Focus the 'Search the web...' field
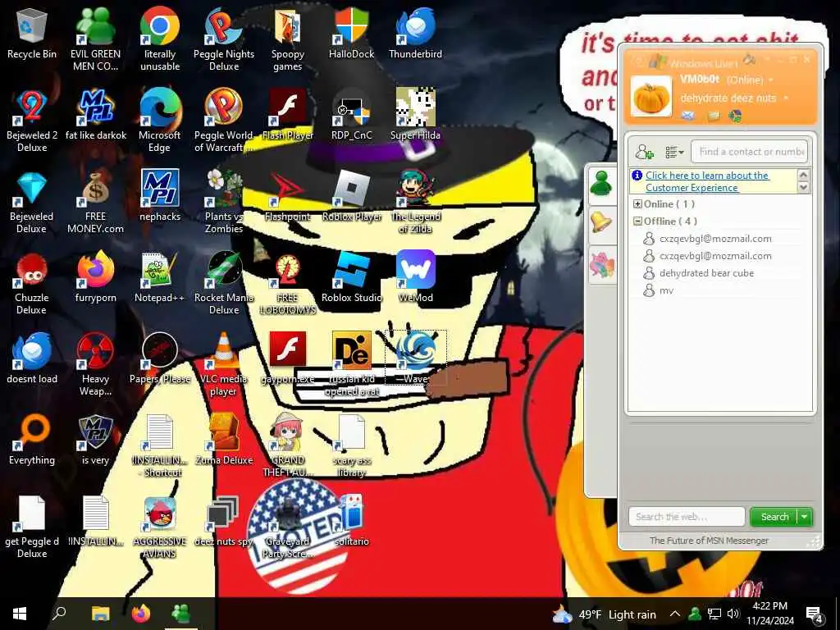Image resolution: width=840 pixels, height=630 pixels. pyautogui.click(x=687, y=517)
